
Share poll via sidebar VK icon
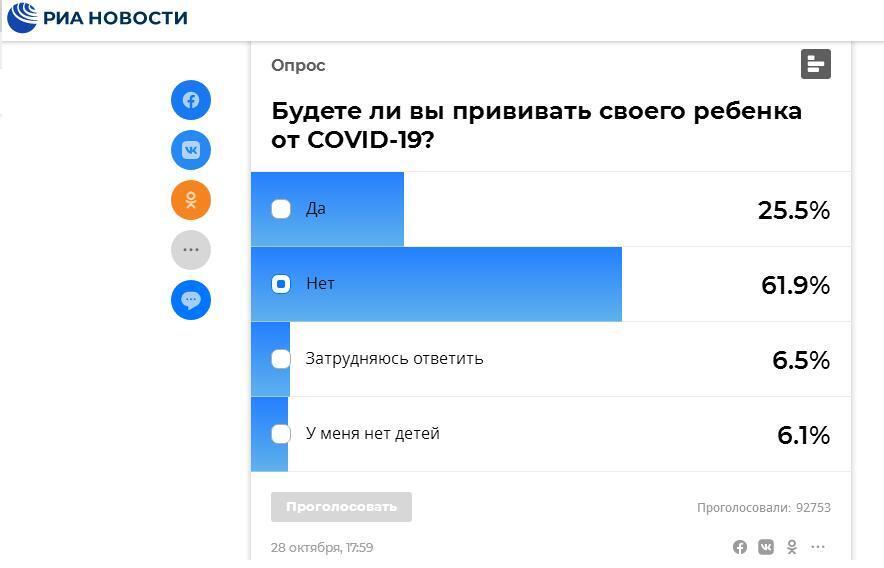(191, 150)
